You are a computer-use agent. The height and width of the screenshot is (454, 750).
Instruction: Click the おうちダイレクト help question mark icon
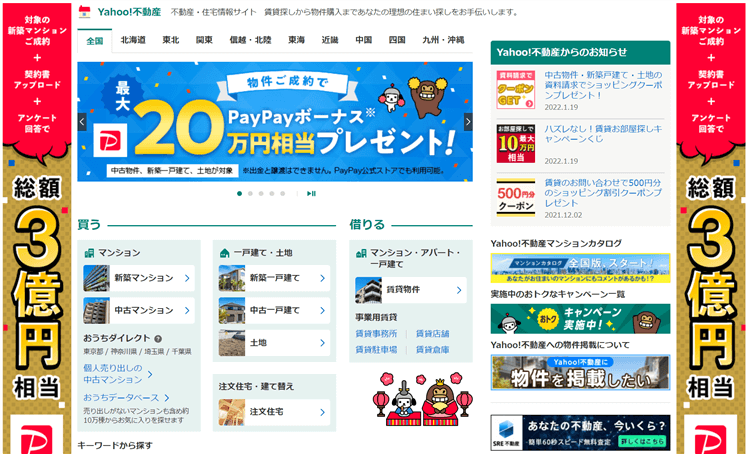click(x=158, y=339)
